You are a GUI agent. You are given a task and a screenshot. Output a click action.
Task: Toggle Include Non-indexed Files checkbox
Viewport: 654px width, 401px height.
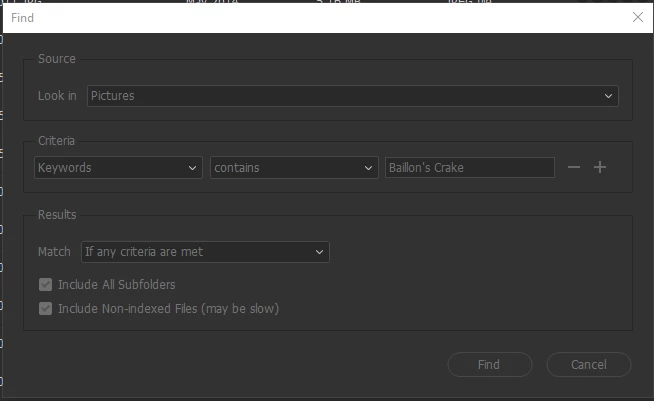45,309
